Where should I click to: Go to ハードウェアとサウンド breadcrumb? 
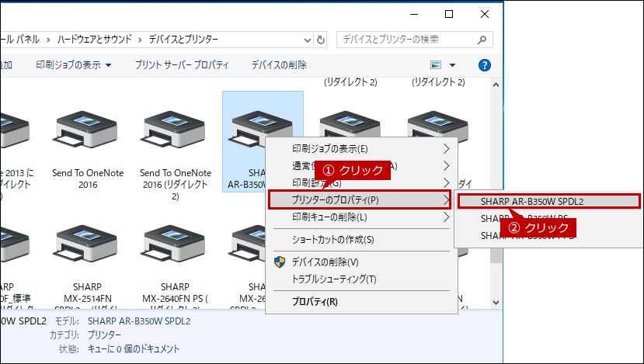pyautogui.click(x=95, y=40)
